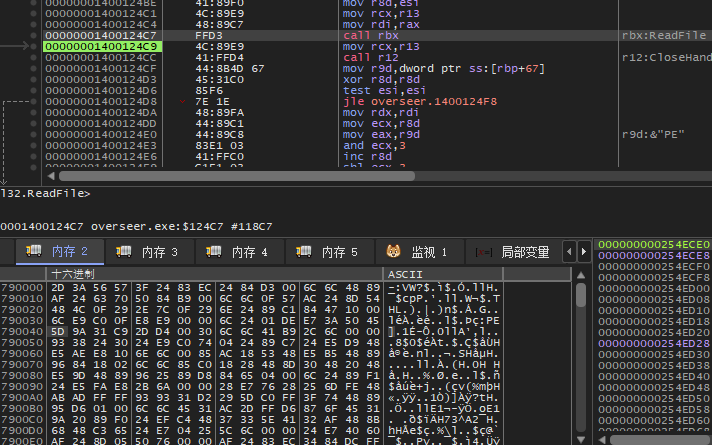Select highlighted address 00000001400124C9
This screenshot has height=445, width=712.
click(x=102, y=46)
